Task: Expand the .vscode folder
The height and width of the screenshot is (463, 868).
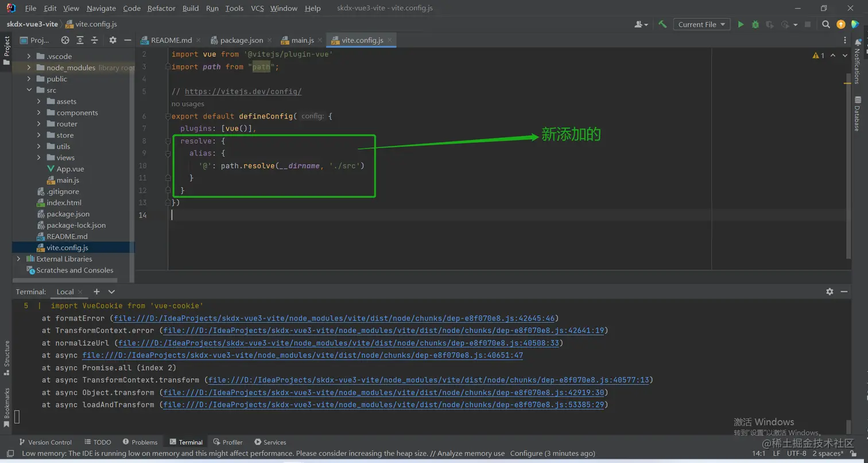Action: click(x=29, y=56)
